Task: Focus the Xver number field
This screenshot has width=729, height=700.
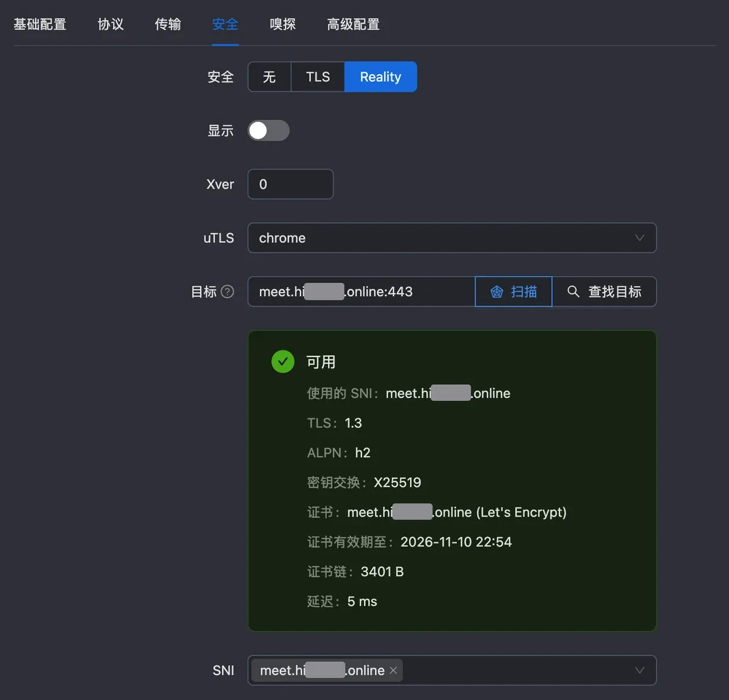Action: click(290, 184)
